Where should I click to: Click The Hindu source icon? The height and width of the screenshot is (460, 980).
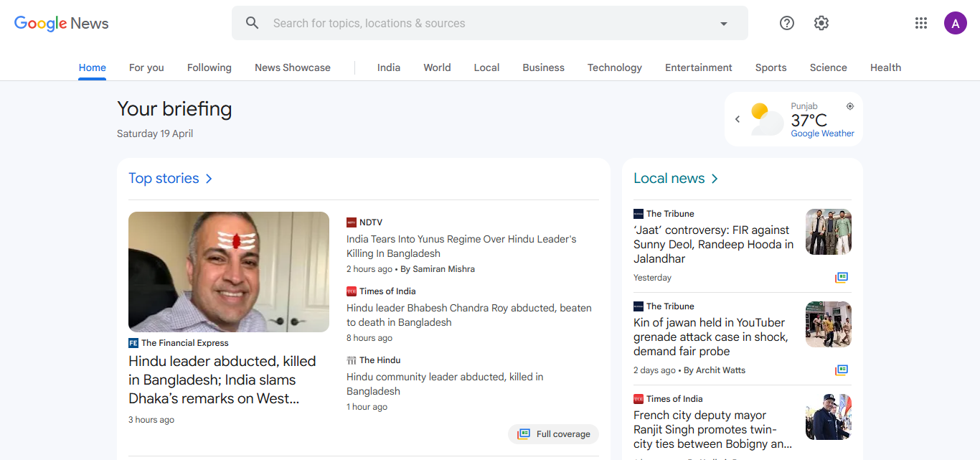point(352,360)
